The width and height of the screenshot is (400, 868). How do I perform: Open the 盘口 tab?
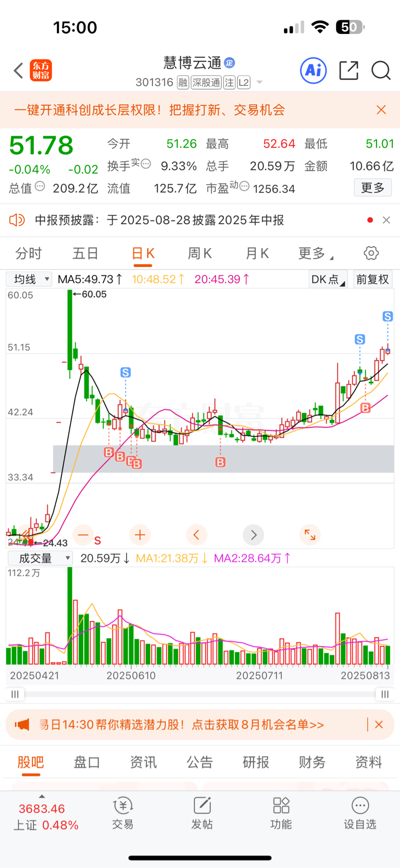coord(86,762)
